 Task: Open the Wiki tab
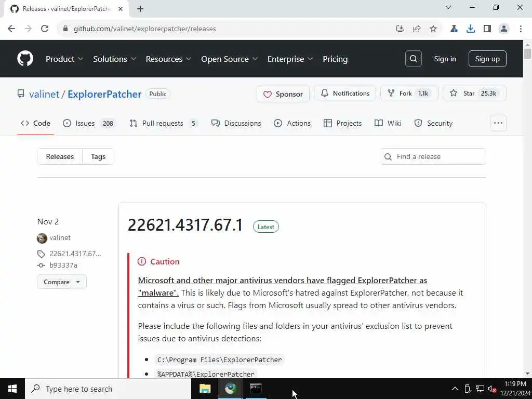388,123
